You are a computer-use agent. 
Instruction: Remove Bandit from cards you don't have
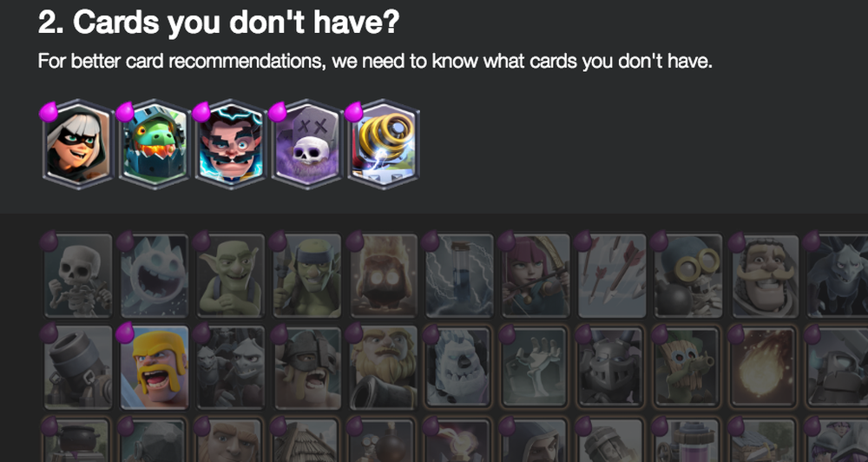click(78, 144)
